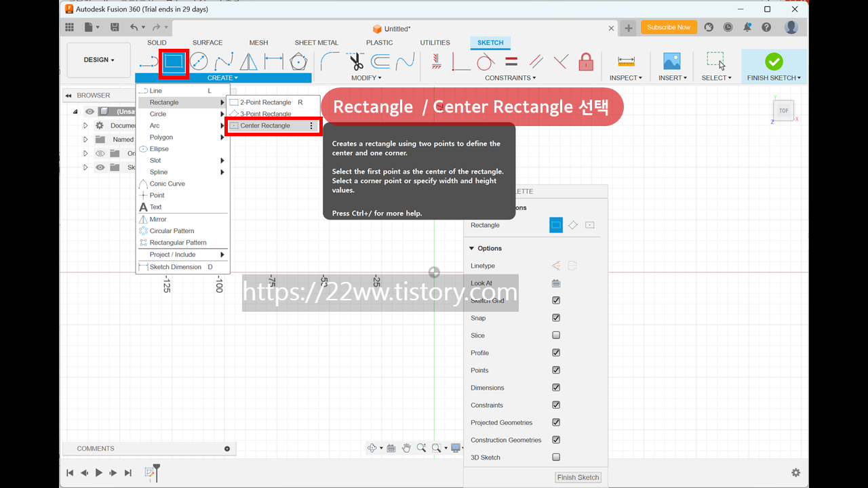Click the Pan hand navigation icon

click(406, 448)
